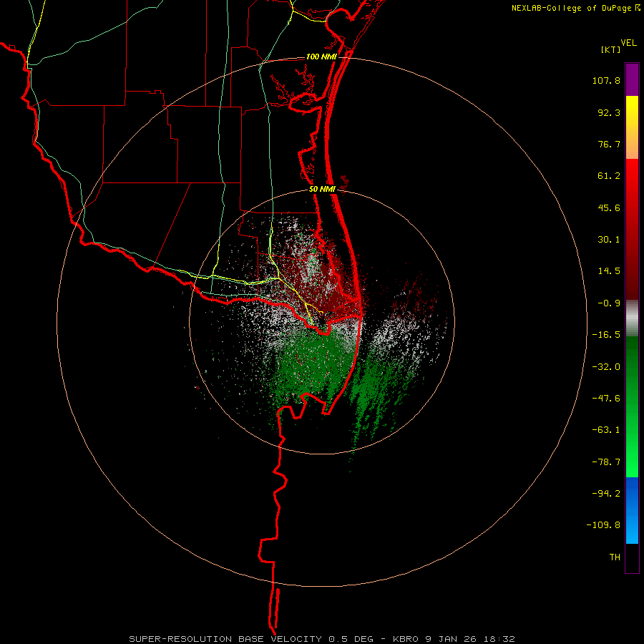Viewport: 644px width, 644px height.
Task: Click the -47.6 legend value
Action: (x=606, y=399)
